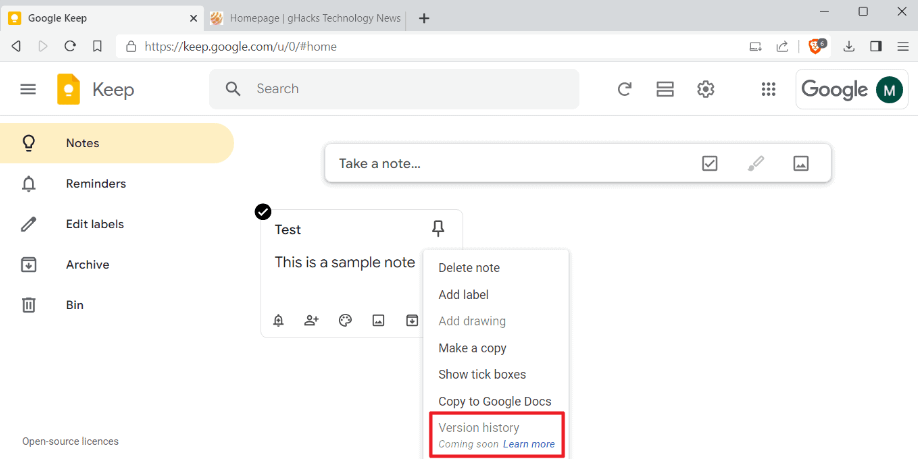Set a reminder on the Test note
This screenshot has height=459, width=918.
279,320
